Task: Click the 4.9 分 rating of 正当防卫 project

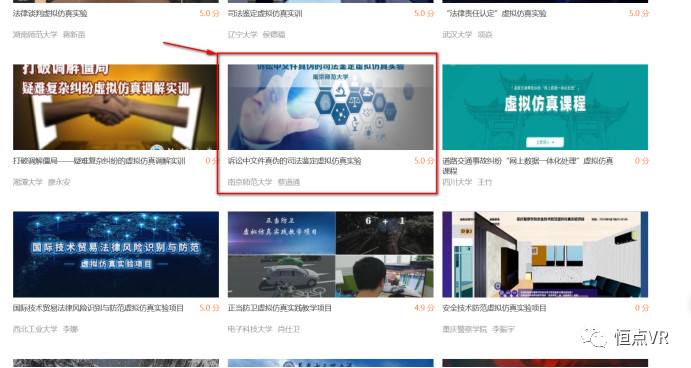Action: click(424, 308)
